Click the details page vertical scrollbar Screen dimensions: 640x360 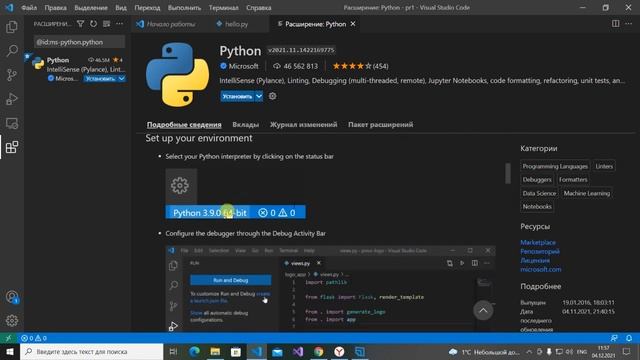click(x=508, y=173)
